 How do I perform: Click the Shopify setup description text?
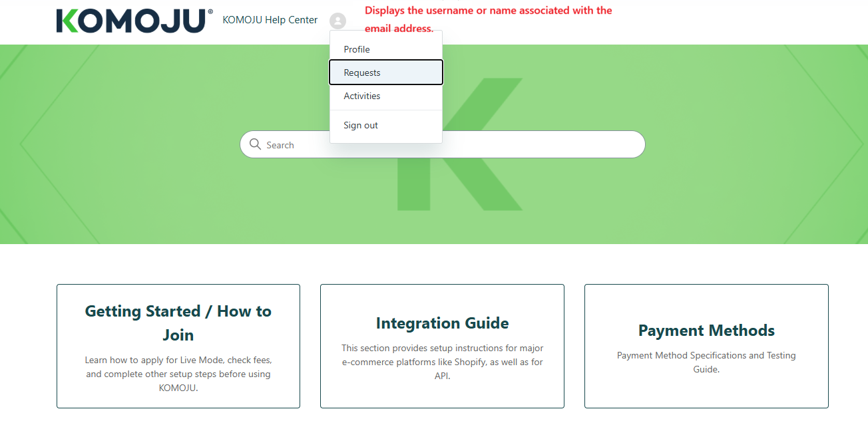coord(442,362)
